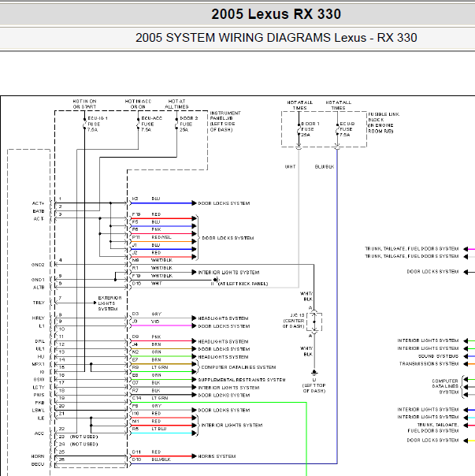Click the ECU-B FUSE 7.5A label
The height and width of the screenshot is (476, 475).
click(347, 129)
